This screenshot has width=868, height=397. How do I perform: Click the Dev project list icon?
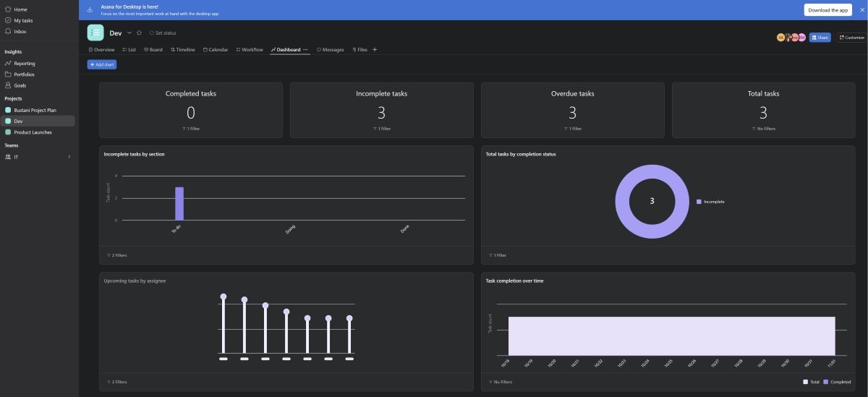pyautogui.click(x=95, y=33)
